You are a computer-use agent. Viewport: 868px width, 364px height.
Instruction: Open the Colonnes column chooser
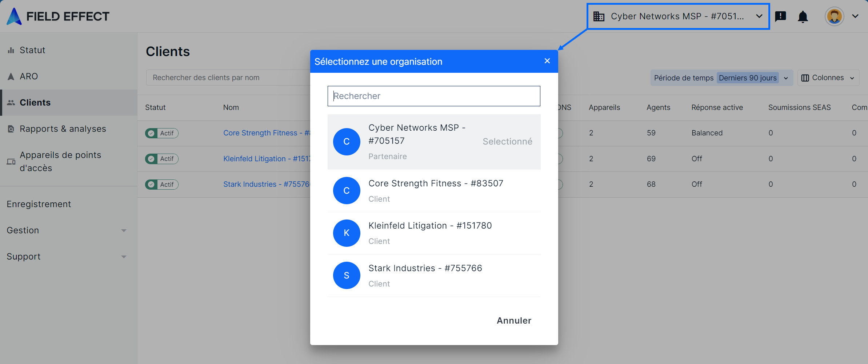pyautogui.click(x=828, y=78)
